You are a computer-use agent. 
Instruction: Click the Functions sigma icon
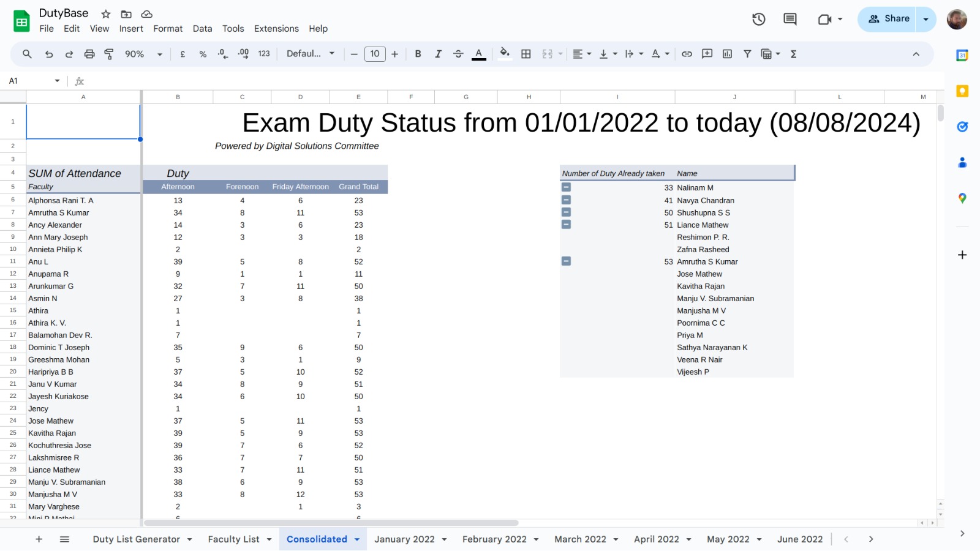[793, 54]
